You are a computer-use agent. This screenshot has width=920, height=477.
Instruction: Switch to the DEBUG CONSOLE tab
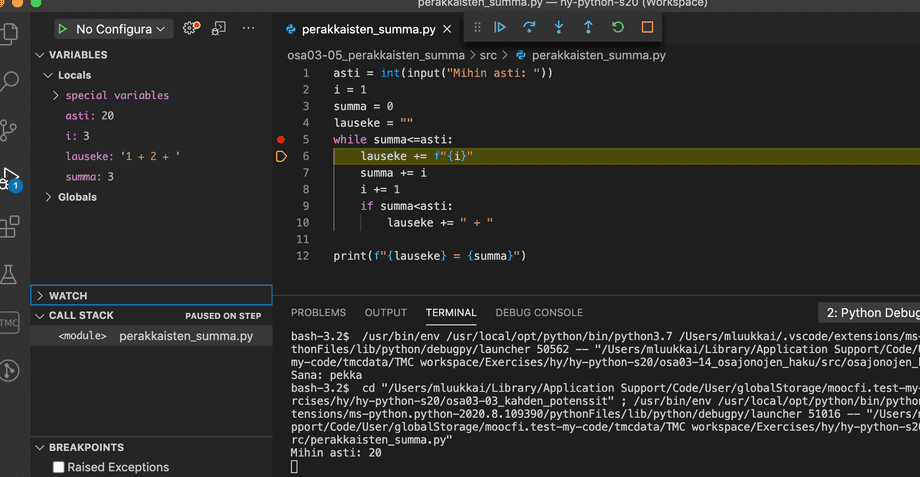pos(538,313)
